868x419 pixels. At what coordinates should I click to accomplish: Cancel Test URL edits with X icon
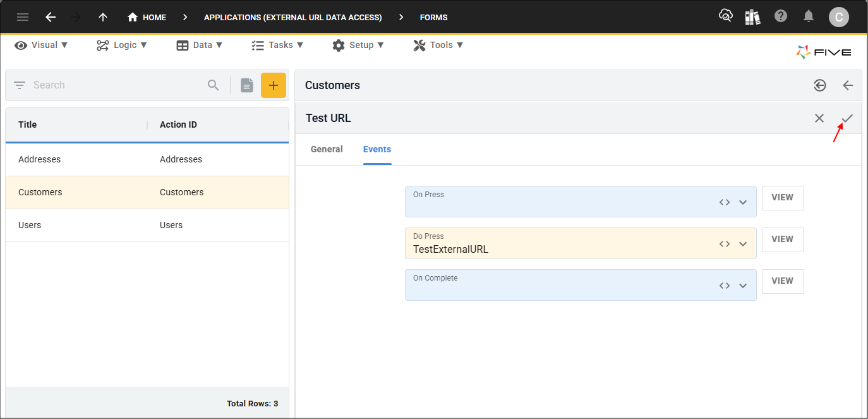[x=819, y=118]
